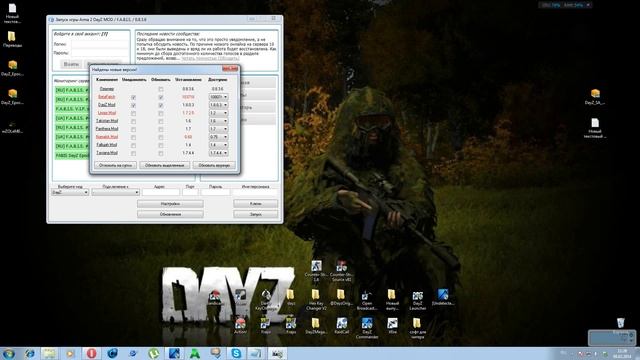Open 'Читать полностью (Обсудить)' news link
The height and width of the screenshot is (360, 640).
coord(210,58)
